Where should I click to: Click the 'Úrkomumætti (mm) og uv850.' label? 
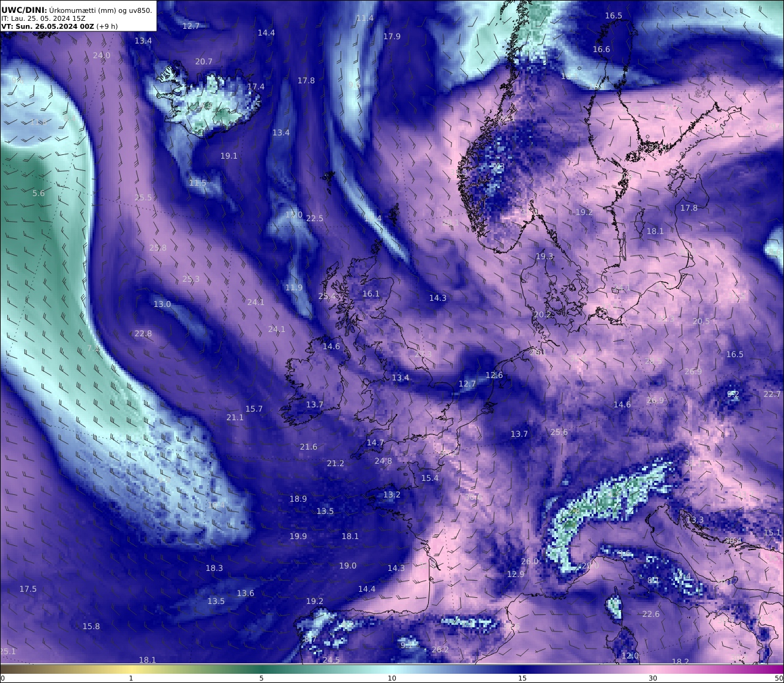[x=100, y=10]
